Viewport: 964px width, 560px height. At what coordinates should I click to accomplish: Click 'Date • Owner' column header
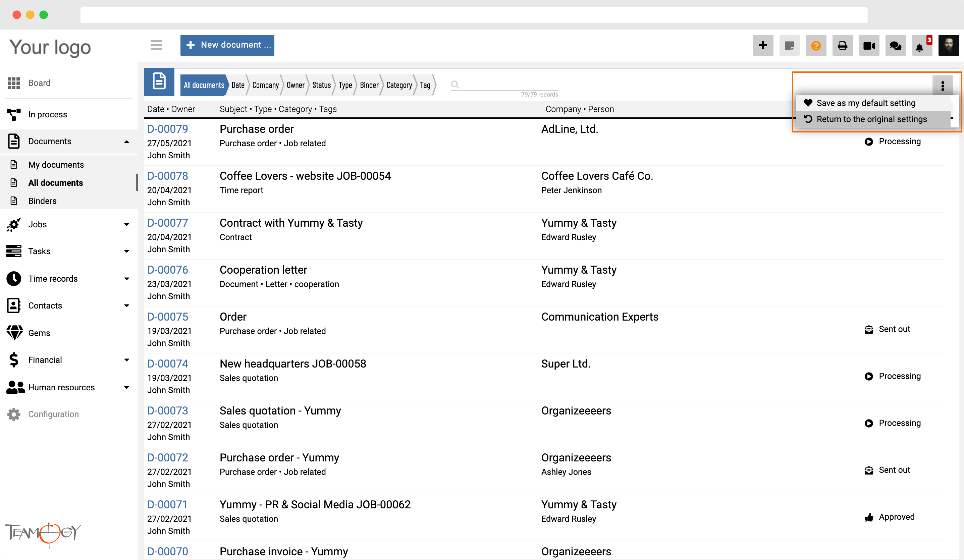171,109
